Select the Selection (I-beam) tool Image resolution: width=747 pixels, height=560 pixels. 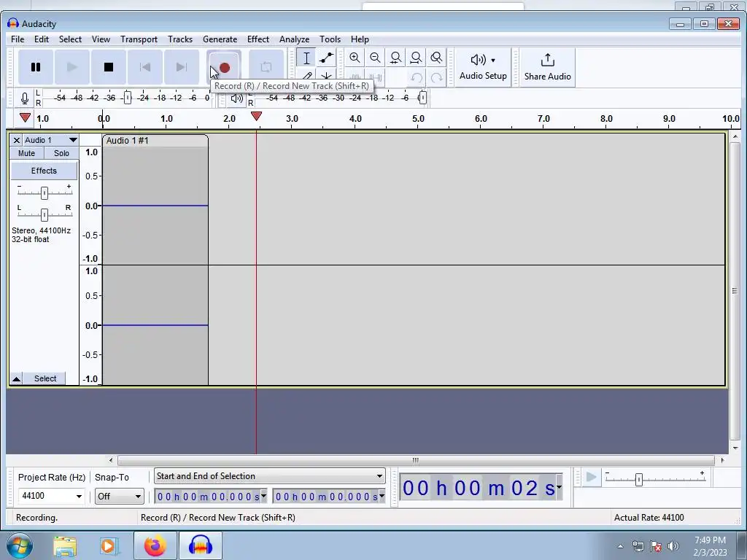tap(306, 58)
